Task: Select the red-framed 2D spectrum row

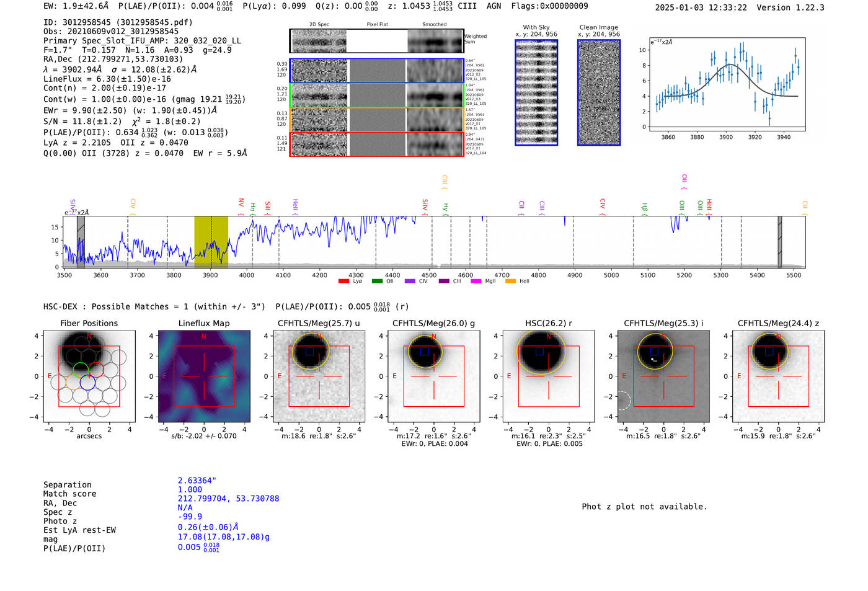Action: pyautogui.click(x=376, y=144)
